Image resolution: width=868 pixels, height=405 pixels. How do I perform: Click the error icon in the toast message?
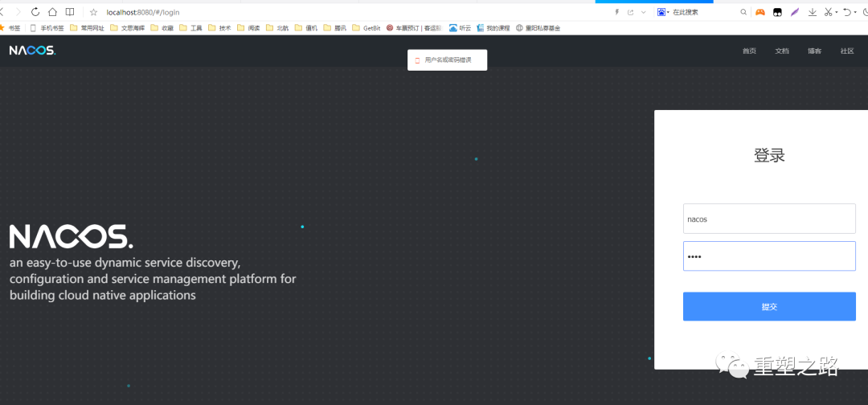point(417,59)
